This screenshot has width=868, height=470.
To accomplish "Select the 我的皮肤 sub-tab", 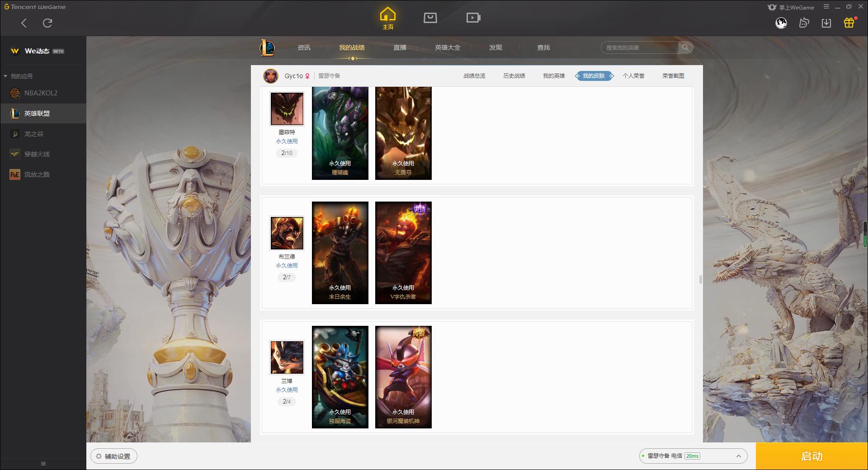I will pyautogui.click(x=594, y=76).
